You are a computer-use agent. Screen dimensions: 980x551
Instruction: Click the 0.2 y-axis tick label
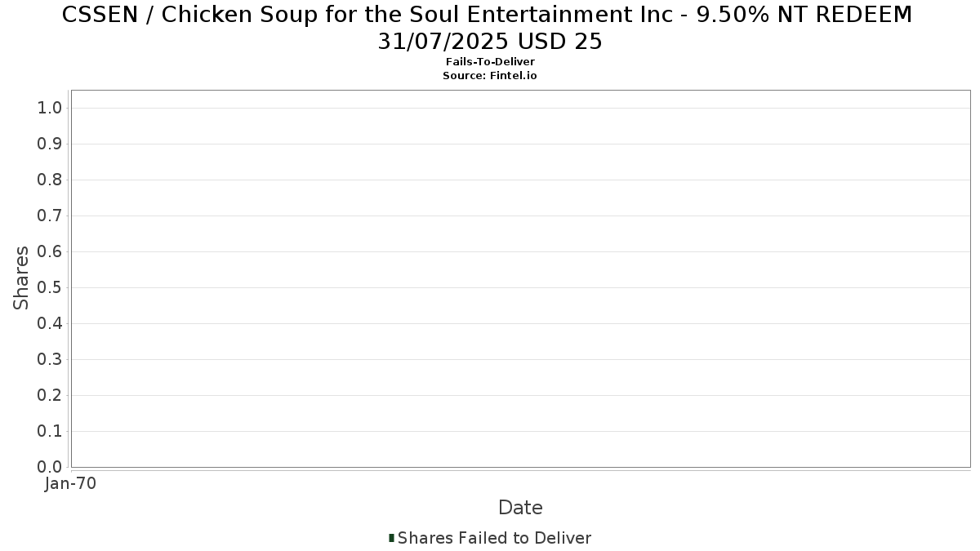[51, 396]
